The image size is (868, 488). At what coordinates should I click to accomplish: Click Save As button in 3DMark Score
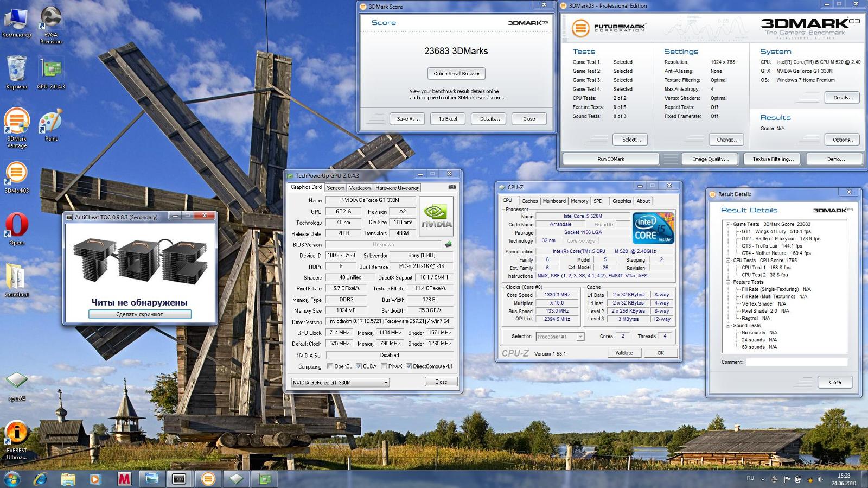tap(408, 119)
